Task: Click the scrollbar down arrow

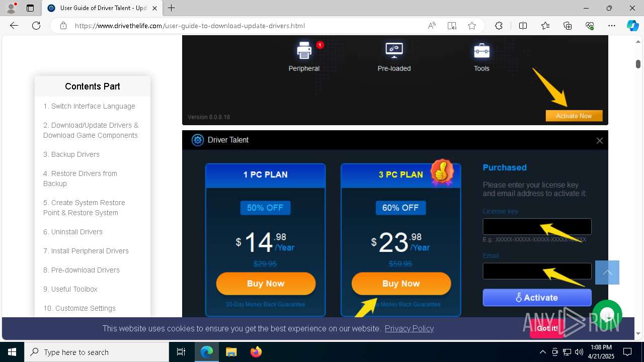Action: [x=638, y=333]
